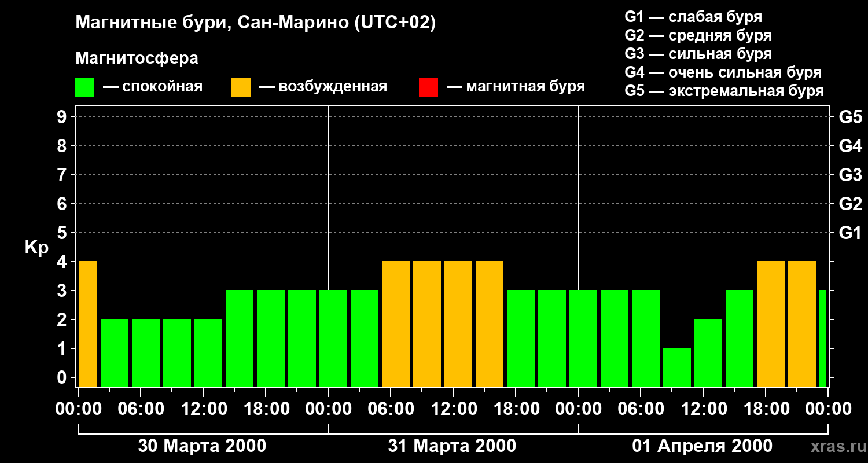Image resolution: width=868 pixels, height=463 pixels.
Task: Click the orange bar starting 18:00 on 01 Апреля
Action: coord(771,324)
